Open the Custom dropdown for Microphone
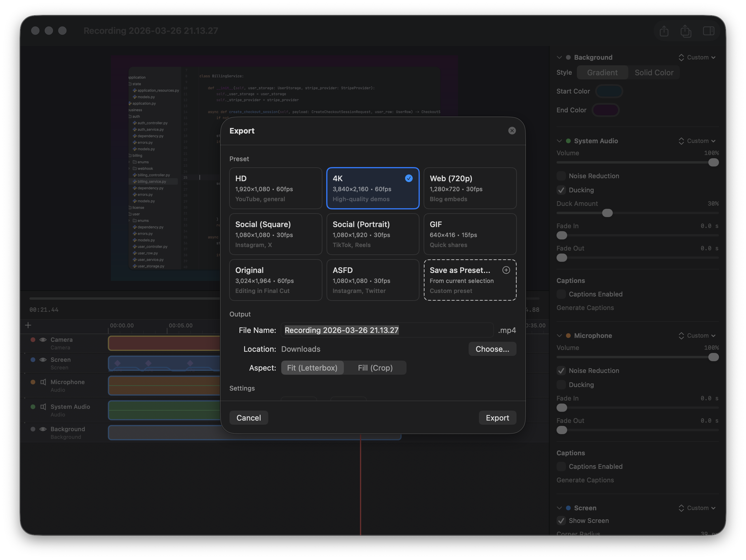This screenshot has width=746, height=560. [x=697, y=336]
